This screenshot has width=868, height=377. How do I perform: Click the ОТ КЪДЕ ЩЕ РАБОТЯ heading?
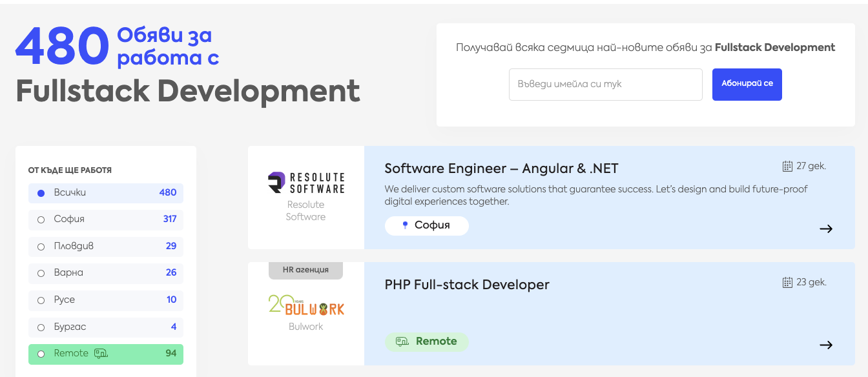point(70,170)
